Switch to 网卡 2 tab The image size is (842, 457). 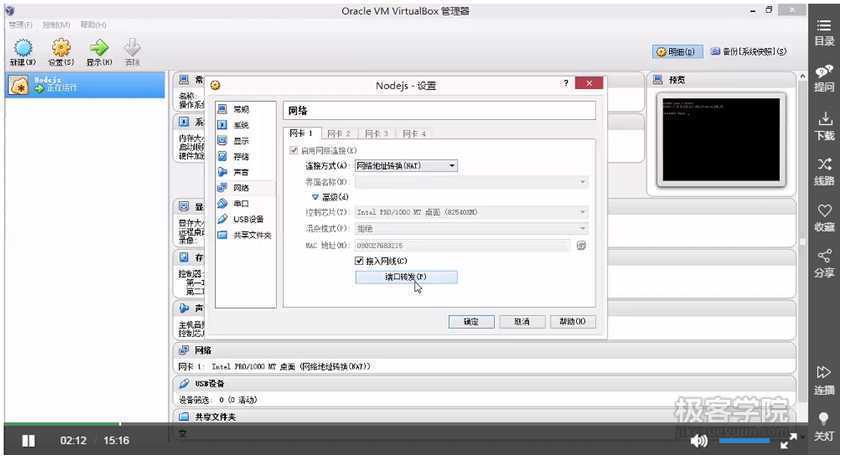pyautogui.click(x=339, y=133)
